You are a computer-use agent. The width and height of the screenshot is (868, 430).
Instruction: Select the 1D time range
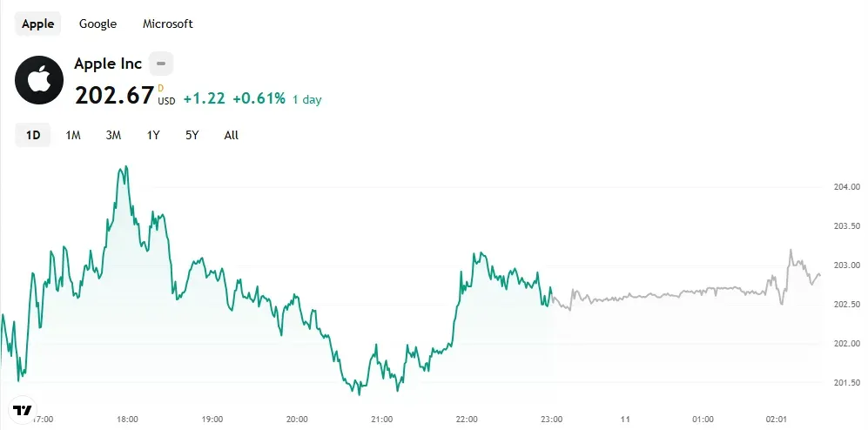[x=33, y=135]
